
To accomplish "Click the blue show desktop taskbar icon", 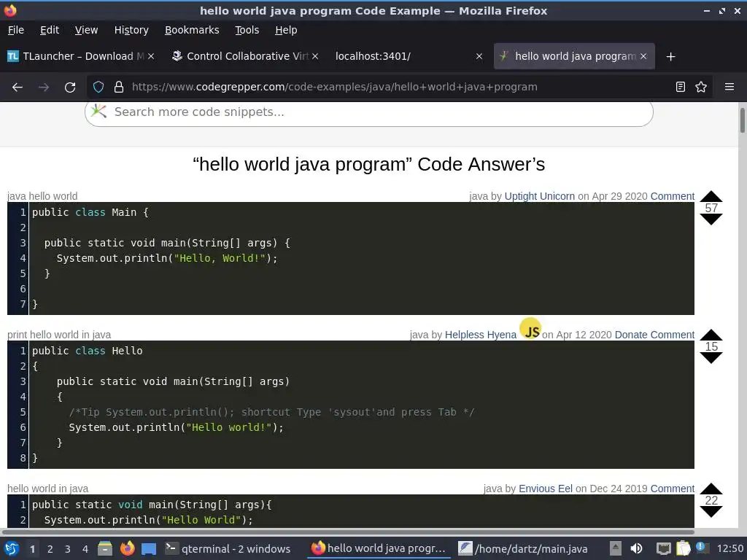I will (149, 549).
